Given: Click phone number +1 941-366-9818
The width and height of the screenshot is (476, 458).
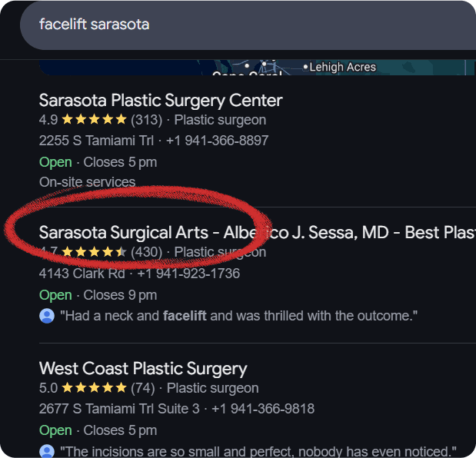Looking at the screenshot, I should (x=263, y=409).
